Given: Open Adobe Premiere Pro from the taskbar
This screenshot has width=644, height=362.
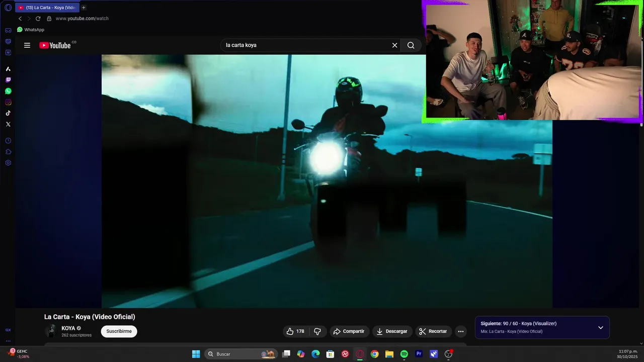Looking at the screenshot, I should pyautogui.click(x=419, y=354).
